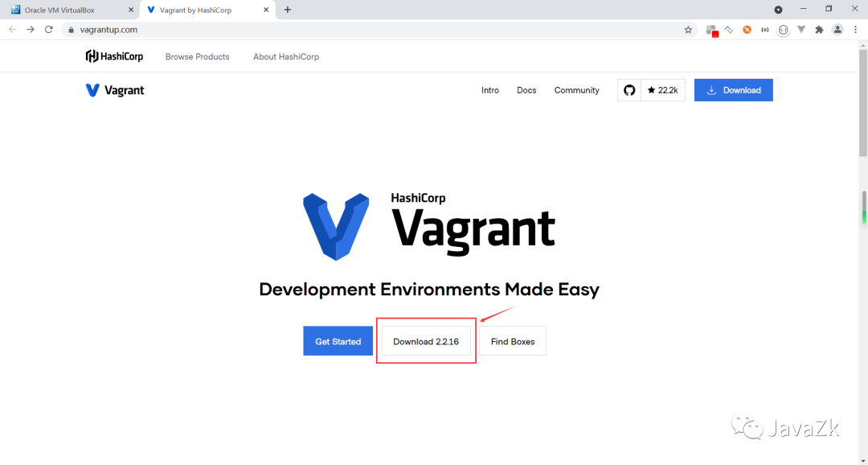This screenshot has height=465, width=868.
Task: Open the Extensions puzzle piece menu
Action: coord(819,30)
